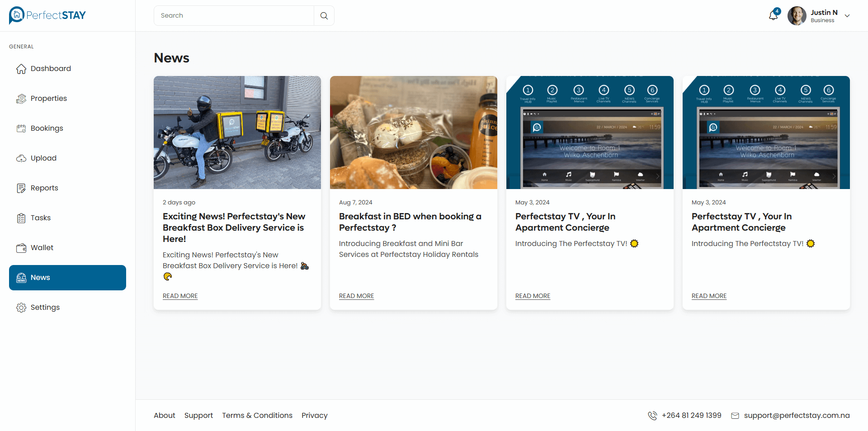The width and height of the screenshot is (868, 431).
Task: Click the Reports document icon
Action: pyautogui.click(x=21, y=188)
